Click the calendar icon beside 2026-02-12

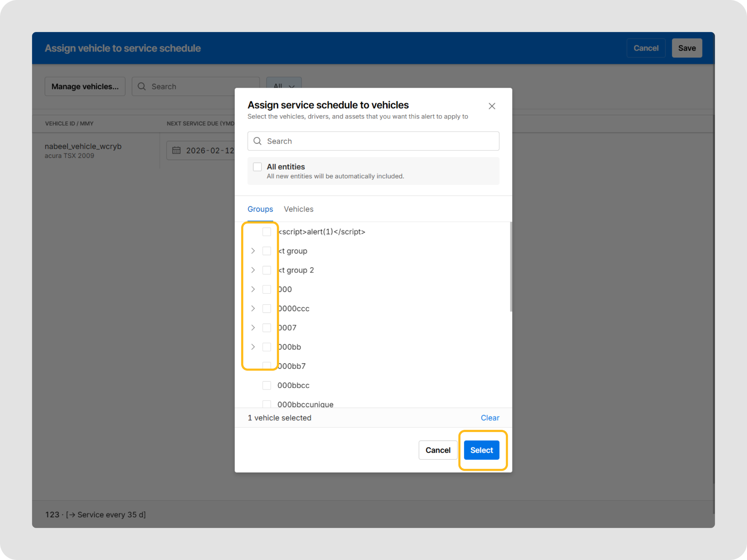[177, 150]
